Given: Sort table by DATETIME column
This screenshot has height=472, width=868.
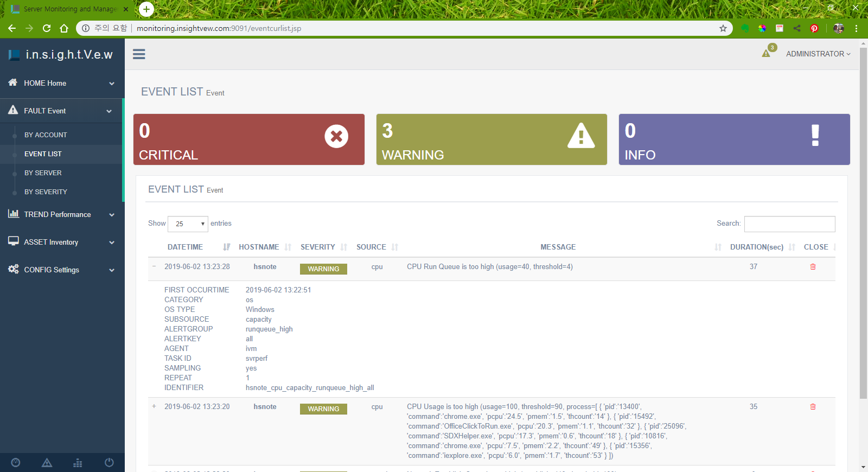Looking at the screenshot, I should (186, 247).
